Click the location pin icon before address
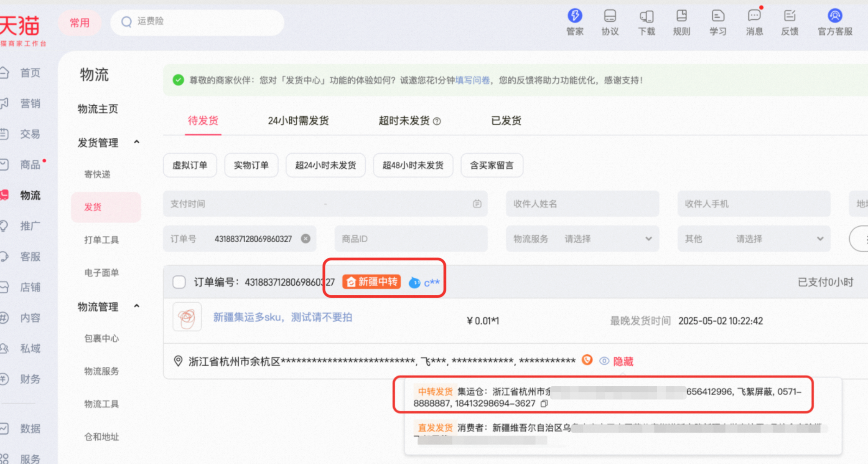The image size is (868, 464). coord(178,361)
